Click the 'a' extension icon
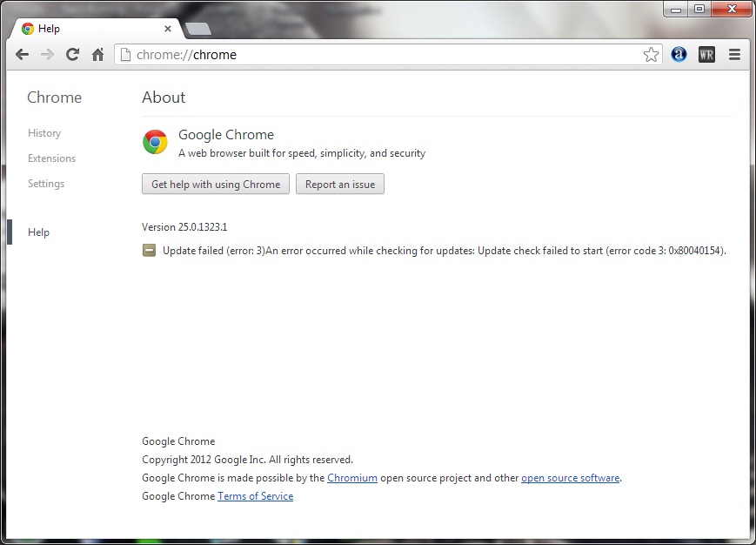The image size is (756, 545). click(x=679, y=54)
